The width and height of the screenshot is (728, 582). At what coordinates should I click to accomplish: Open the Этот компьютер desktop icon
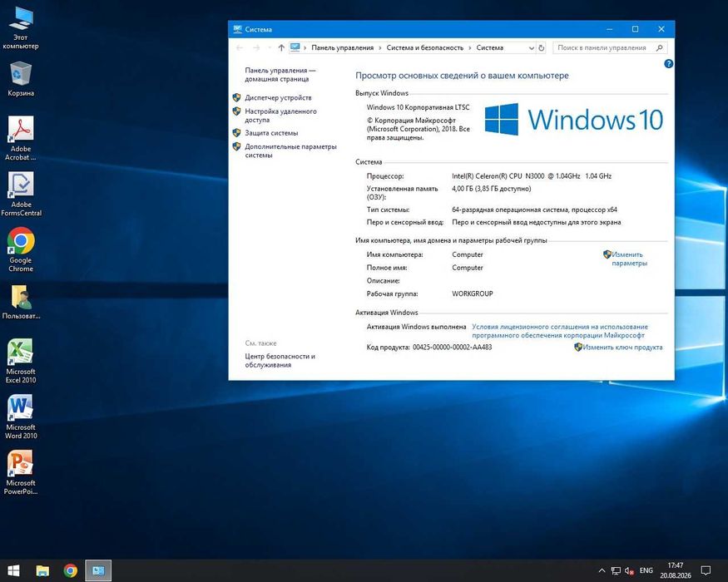21,27
